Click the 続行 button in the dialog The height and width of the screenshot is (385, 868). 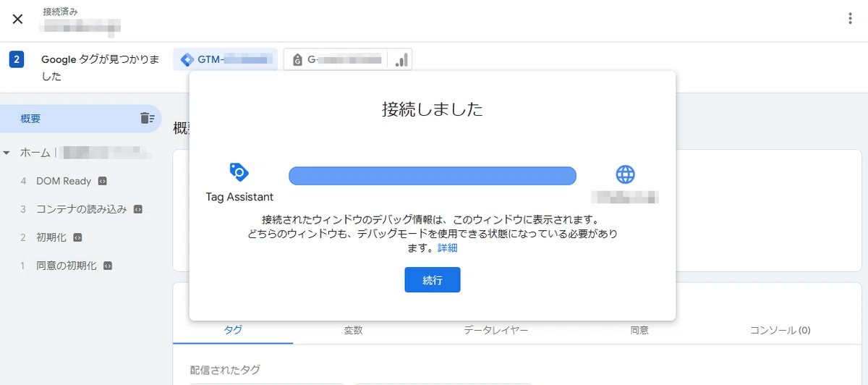(x=433, y=280)
